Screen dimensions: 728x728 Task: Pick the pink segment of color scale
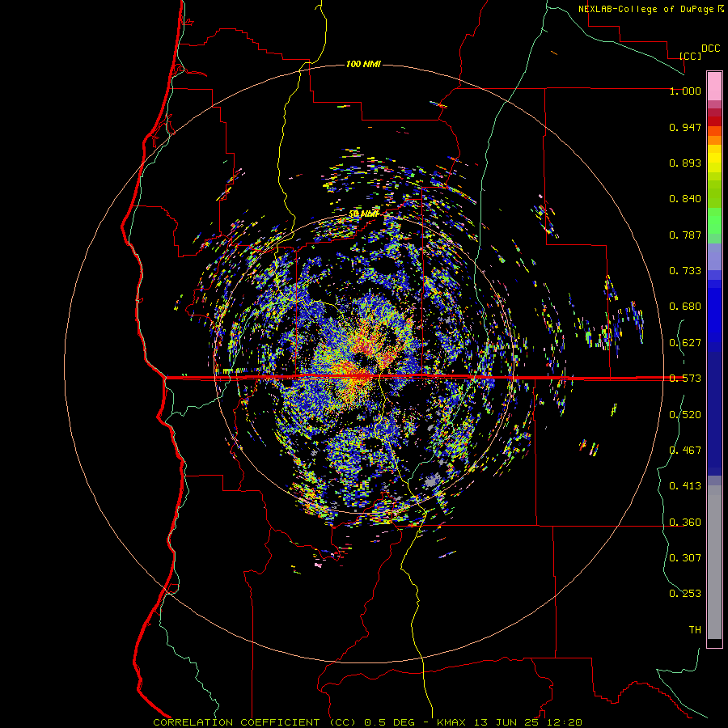(714, 87)
